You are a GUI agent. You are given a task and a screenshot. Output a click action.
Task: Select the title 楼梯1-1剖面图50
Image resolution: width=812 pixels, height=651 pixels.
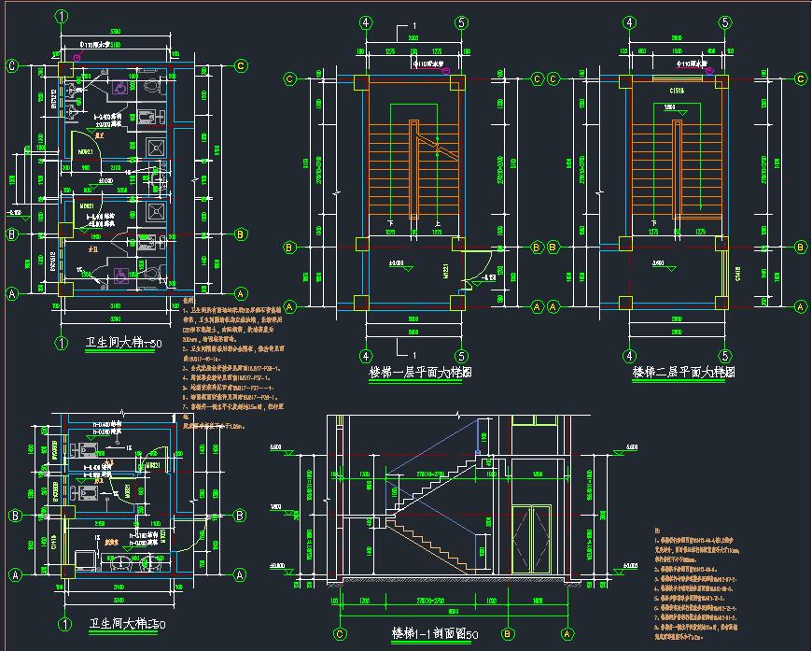[x=435, y=633]
